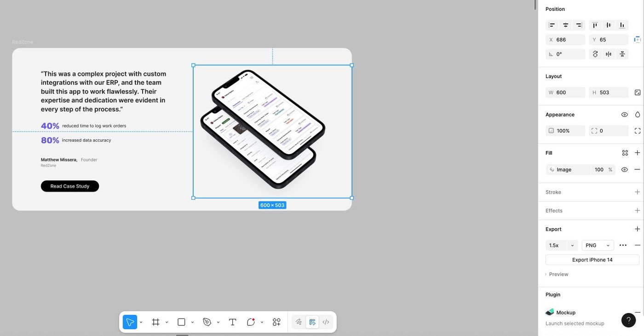Screen dimensions: 644x336
Task: Click the X position field
Action: (565, 40)
